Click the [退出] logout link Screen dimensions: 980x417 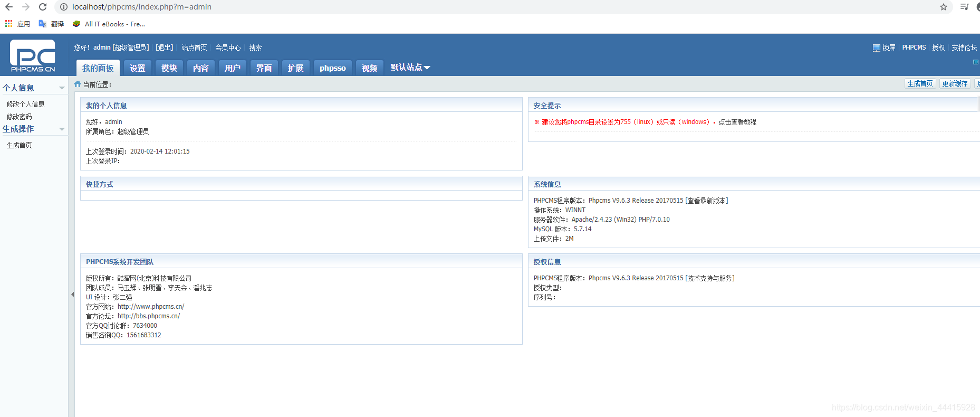165,48
